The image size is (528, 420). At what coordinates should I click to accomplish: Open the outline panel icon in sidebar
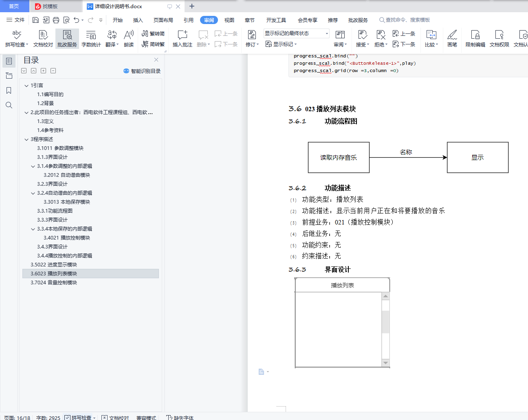[x=9, y=61]
